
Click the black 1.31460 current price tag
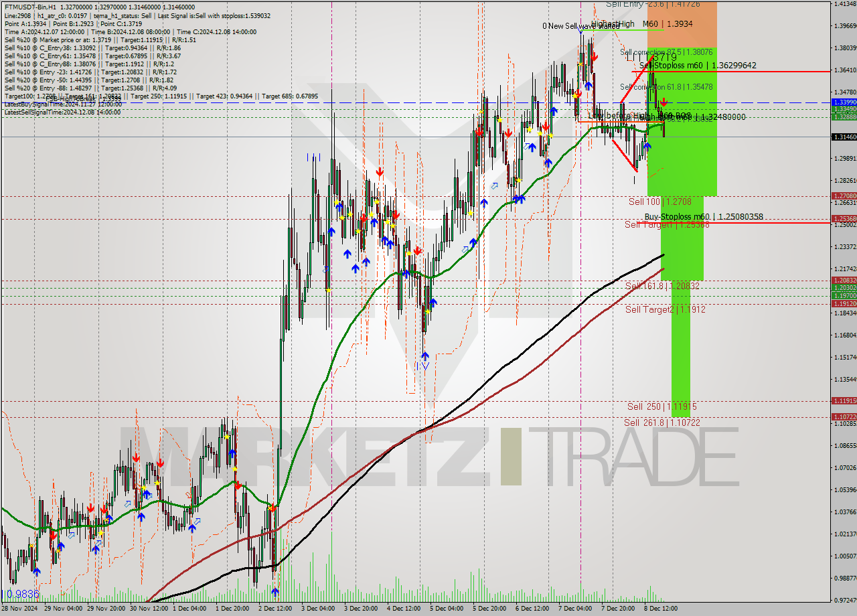coord(844,137)
